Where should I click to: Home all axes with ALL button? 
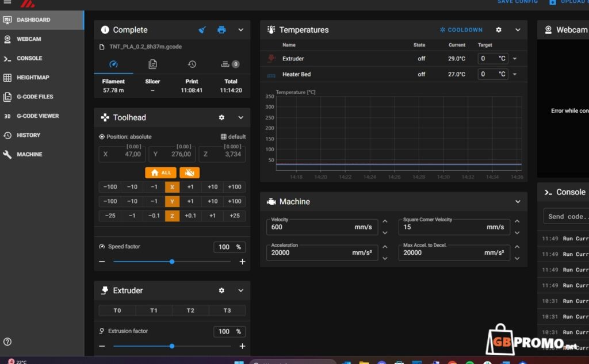160,173
